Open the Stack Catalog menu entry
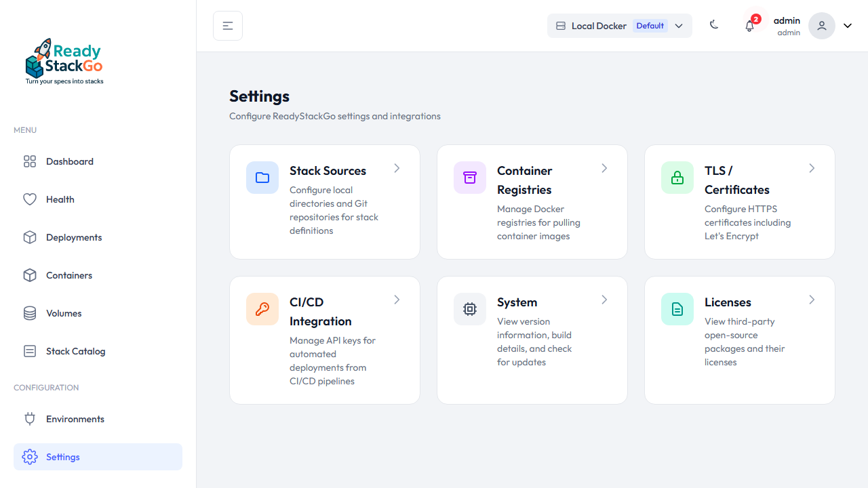Viewport: 868px width, 488px height. (76, 351)
